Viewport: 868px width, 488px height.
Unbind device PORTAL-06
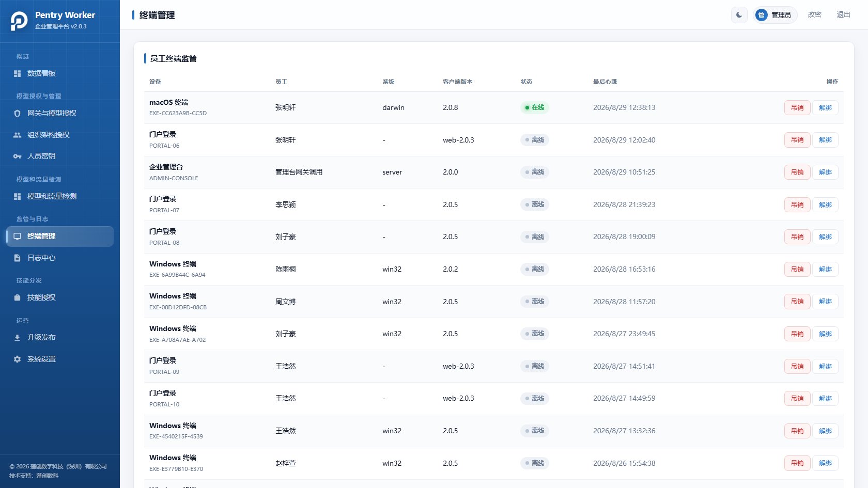tap(825, 140)
